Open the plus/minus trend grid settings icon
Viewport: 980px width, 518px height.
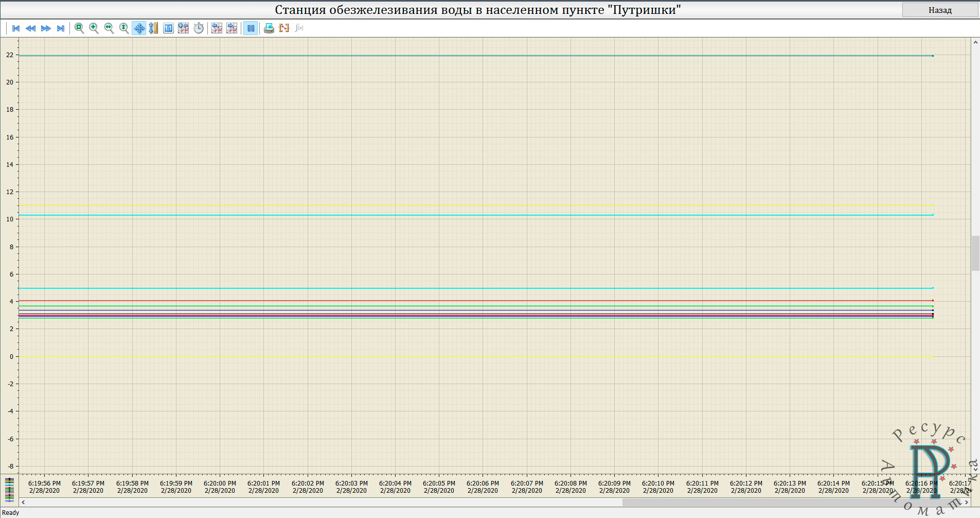pyautogui.click(x=184, y=28)
